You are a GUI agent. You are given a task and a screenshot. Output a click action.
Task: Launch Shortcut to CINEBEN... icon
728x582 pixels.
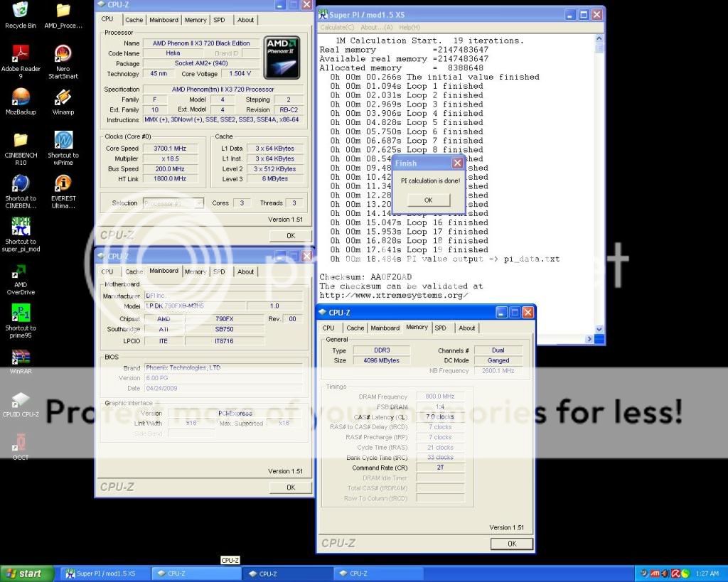click(21, 191)
